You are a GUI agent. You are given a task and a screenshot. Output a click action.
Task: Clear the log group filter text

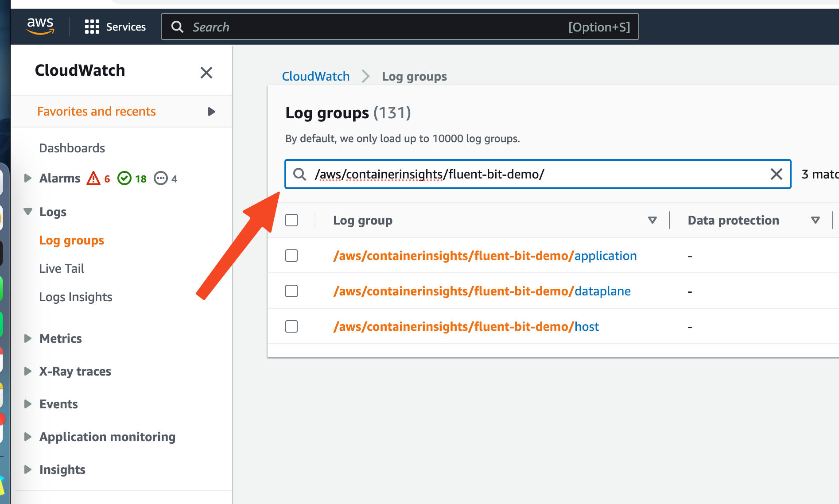click(x=776, y=174)
